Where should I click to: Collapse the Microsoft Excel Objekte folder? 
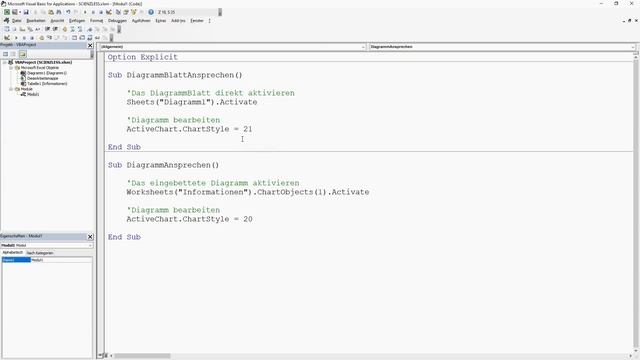point(11,68)
